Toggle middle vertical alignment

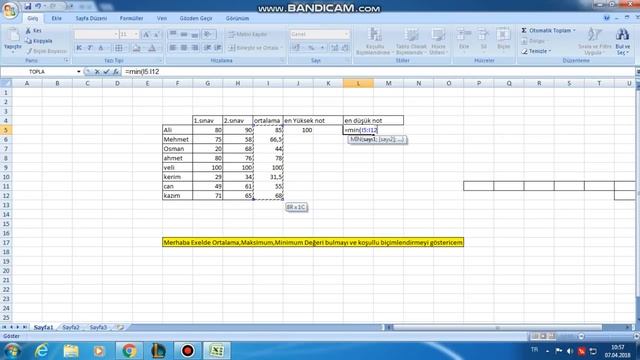[184, 34]
